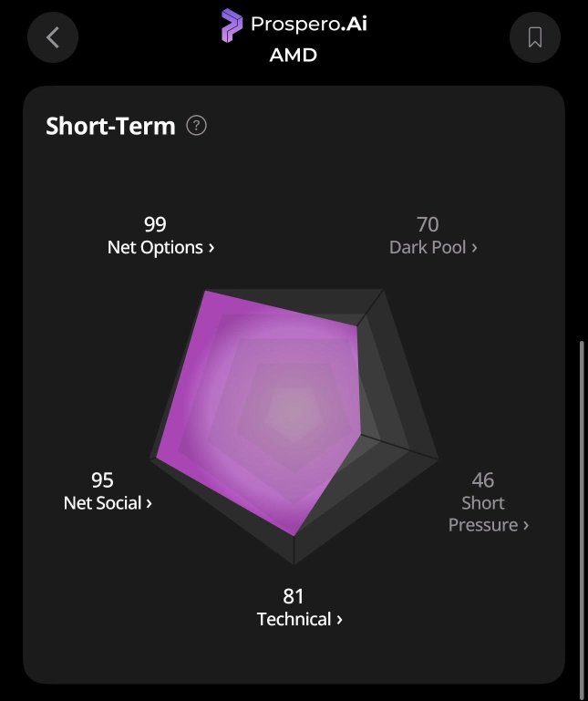
Task: Tap the back arrow button
Action: coord(53,37)
